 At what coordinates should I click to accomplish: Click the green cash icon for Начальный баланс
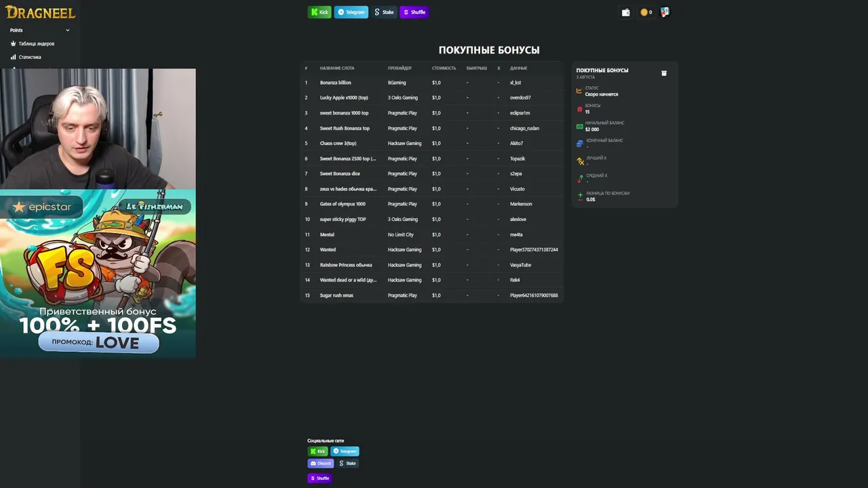point(579,126)
